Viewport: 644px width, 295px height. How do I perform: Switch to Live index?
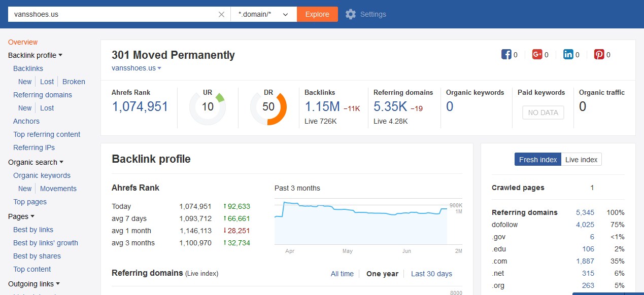(x=581, y=160)
